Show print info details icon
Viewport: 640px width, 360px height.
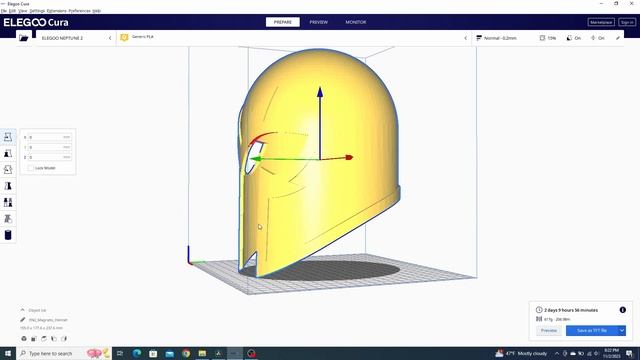622,310
